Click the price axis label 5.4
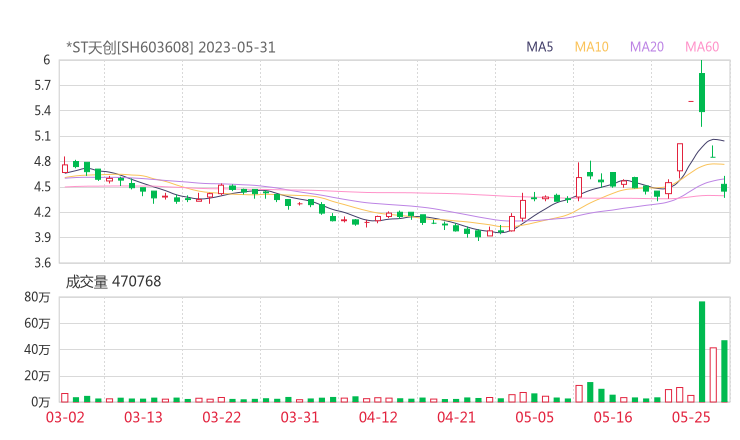The image size is (740, 440). pyautogui.click(x=42, y=111)
